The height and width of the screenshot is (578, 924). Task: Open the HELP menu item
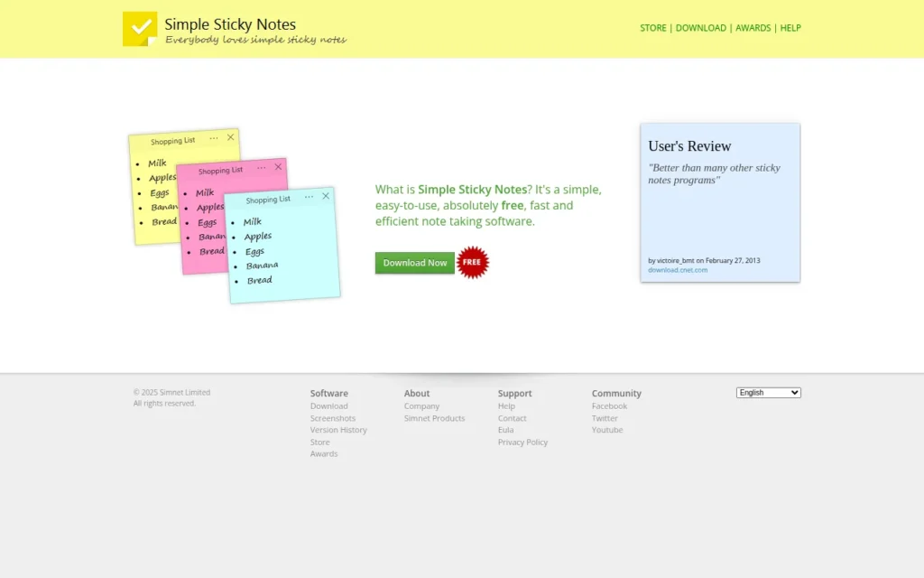[790, 28]
